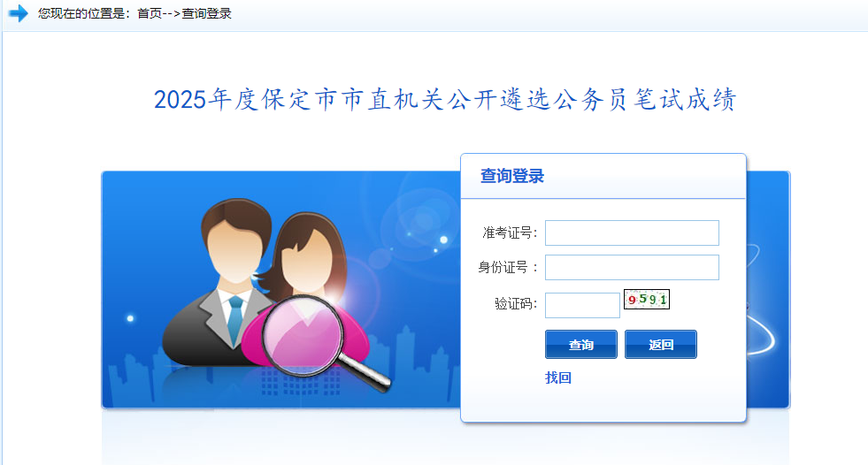
Task: Refresh the 9591 captcha image
Action: [x=647, y=299]
